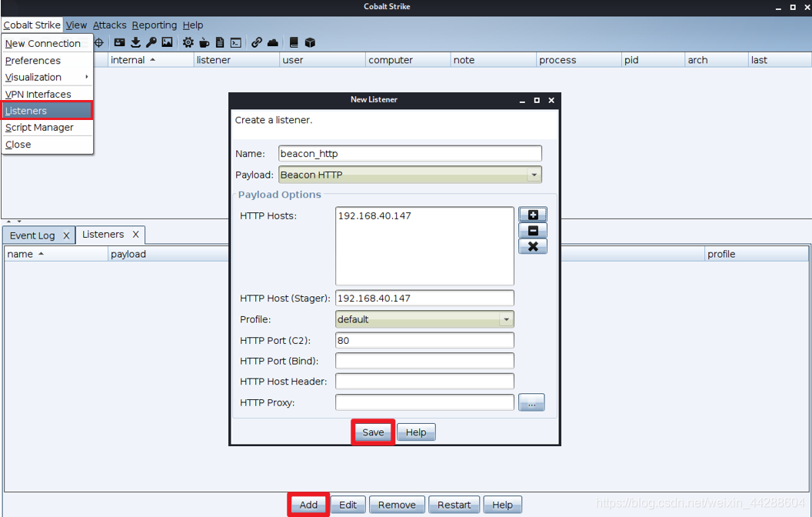Focus the Name field beacon_http
812x517 pixels.
point(410,153)
